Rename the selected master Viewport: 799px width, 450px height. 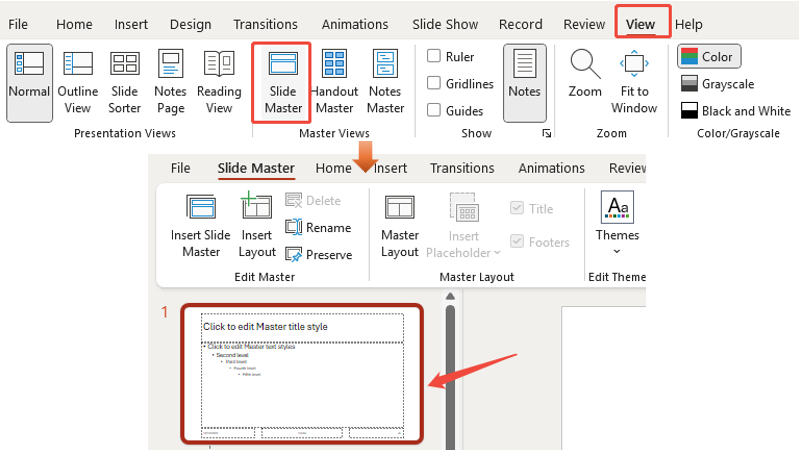coord(318,227)
